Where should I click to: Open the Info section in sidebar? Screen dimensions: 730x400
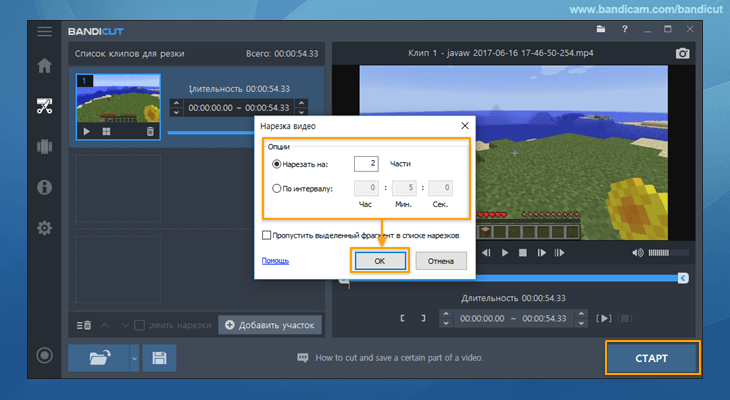tap(44, 187)
